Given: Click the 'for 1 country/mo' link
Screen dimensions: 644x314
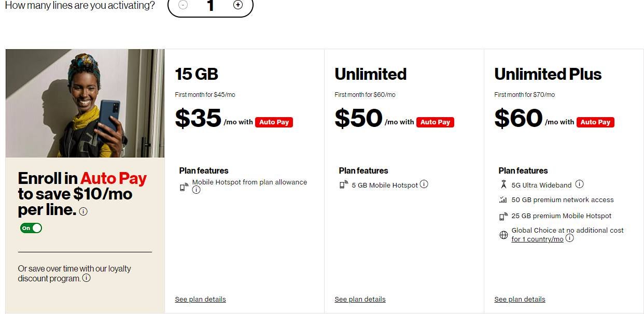Looking at the screenshot, I should [x=538, y=239].
